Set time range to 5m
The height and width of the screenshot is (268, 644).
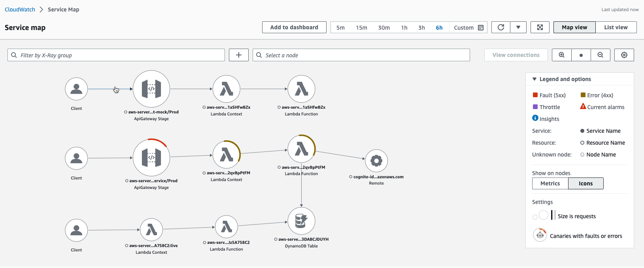point(340,28)
